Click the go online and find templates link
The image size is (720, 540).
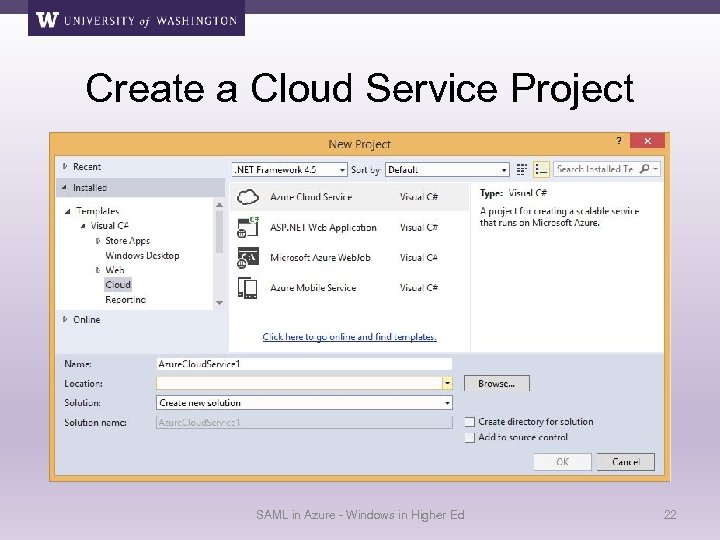349,337
